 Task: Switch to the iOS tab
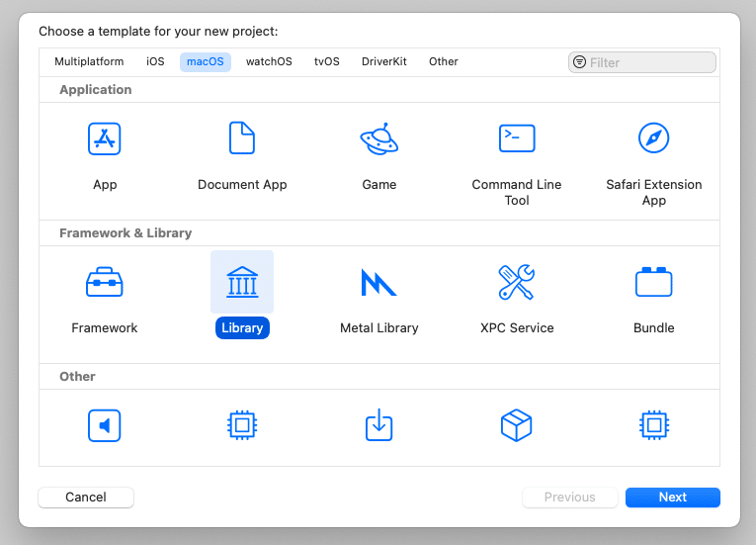click(155, 61)
